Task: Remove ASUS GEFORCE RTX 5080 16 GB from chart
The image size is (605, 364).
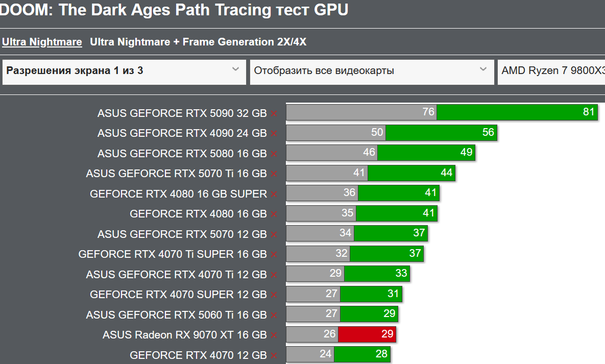Action: [x=274, y=154]
